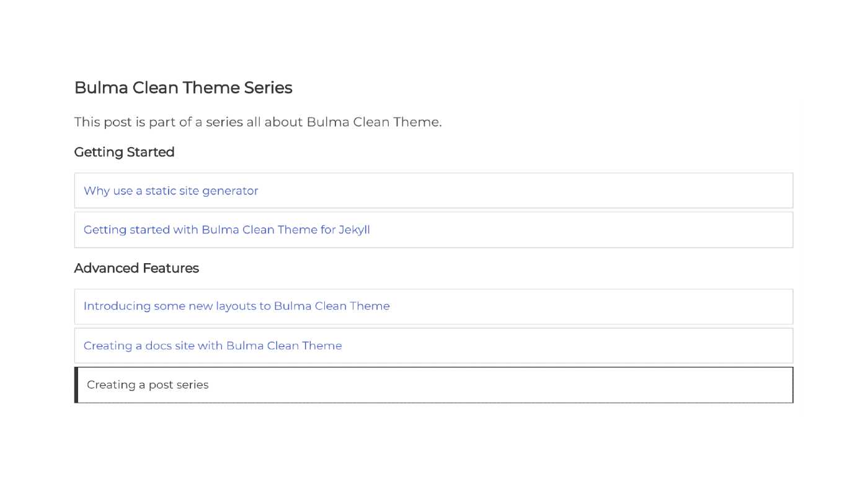Image resolution: width=868 pixels, height=489 pixels.
Task: Click the dark left border of the active post item
Action: pyautogui.click(x=76, y=385)
